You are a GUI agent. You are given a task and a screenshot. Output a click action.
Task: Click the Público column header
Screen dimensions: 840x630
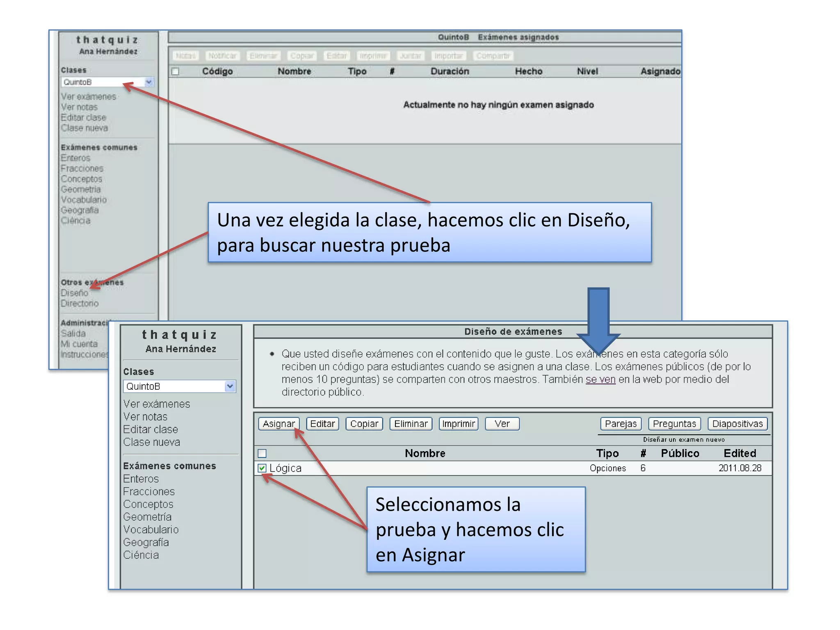coord(680,453)
